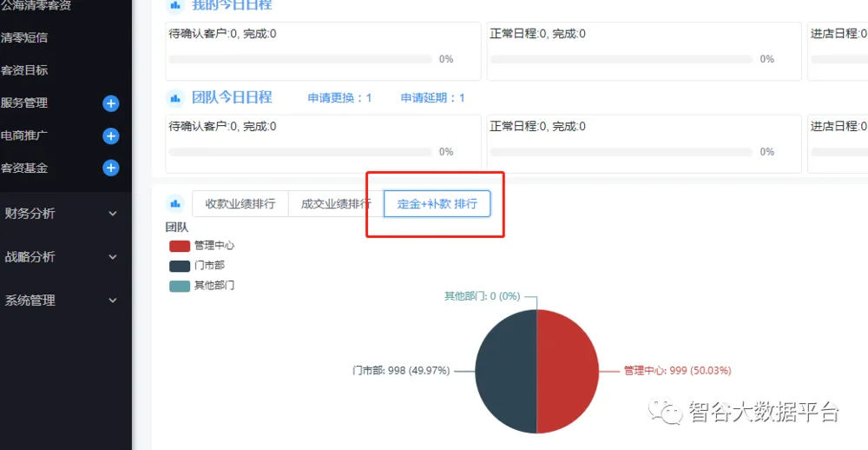
Task: Select the 定金+补款 排行 tab
Action: point(437,204)
